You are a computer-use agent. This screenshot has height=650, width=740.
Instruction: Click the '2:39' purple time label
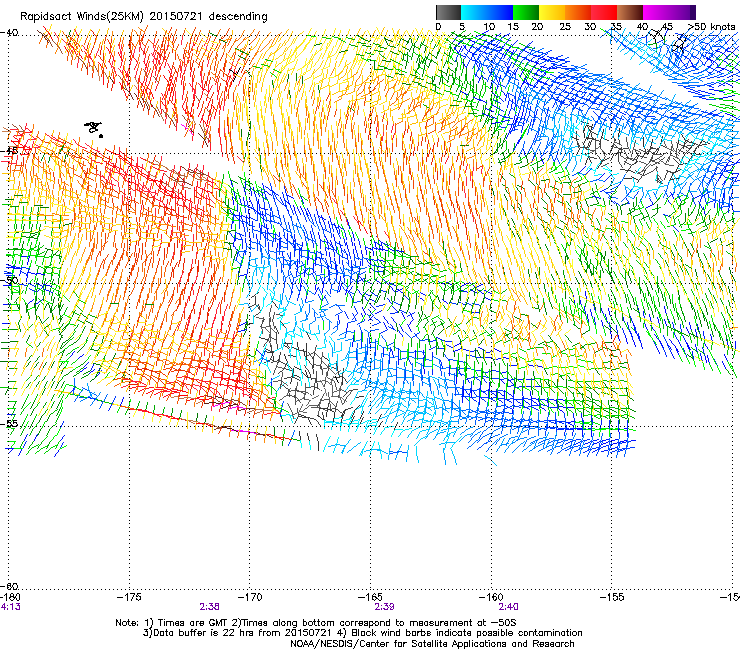tap(384, 607)
